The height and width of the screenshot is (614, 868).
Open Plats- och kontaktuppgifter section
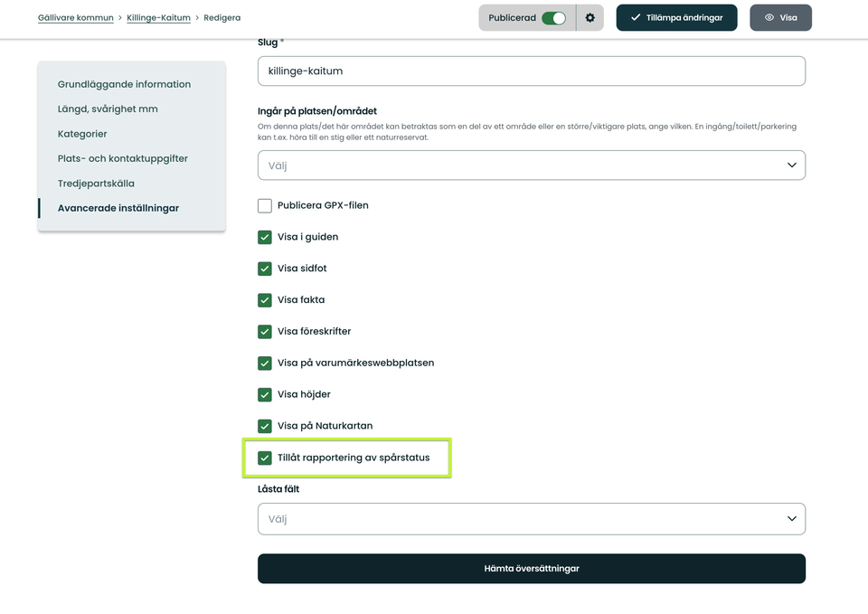123,158
